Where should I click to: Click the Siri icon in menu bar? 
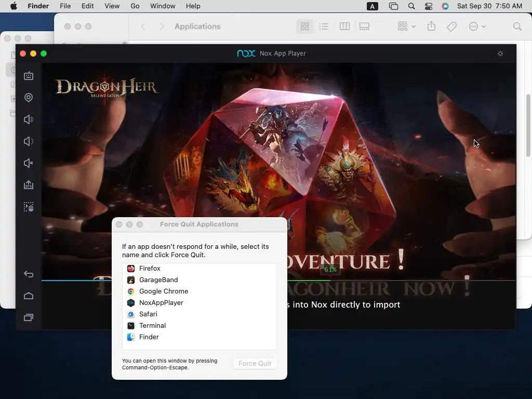tap(445, 6)
